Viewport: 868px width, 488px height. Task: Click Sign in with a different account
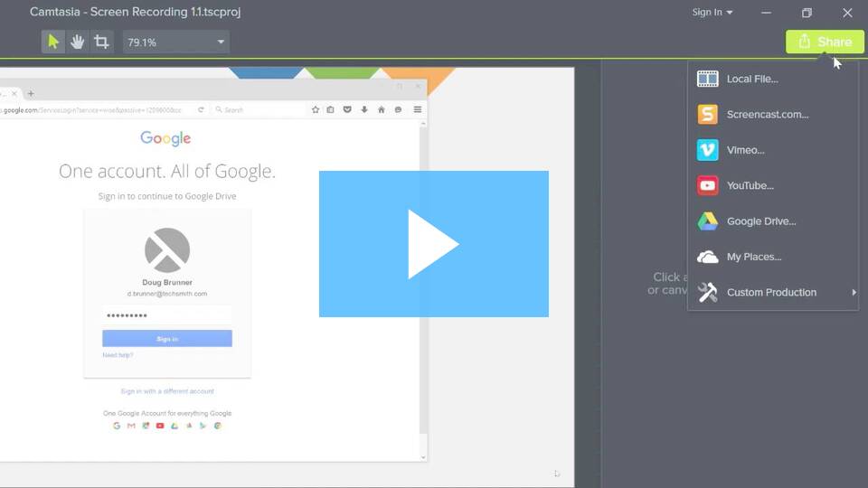[167, 391]
